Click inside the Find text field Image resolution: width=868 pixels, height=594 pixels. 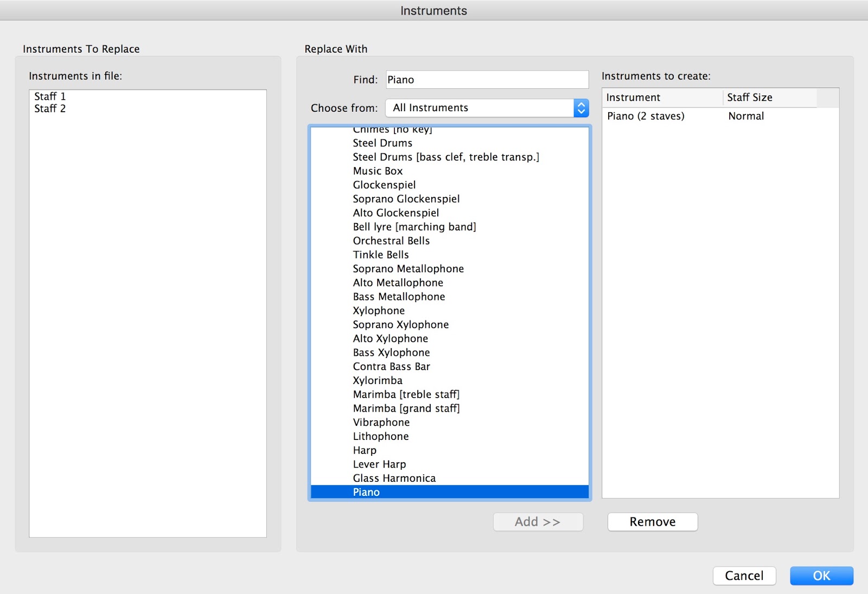coord(487,79)
